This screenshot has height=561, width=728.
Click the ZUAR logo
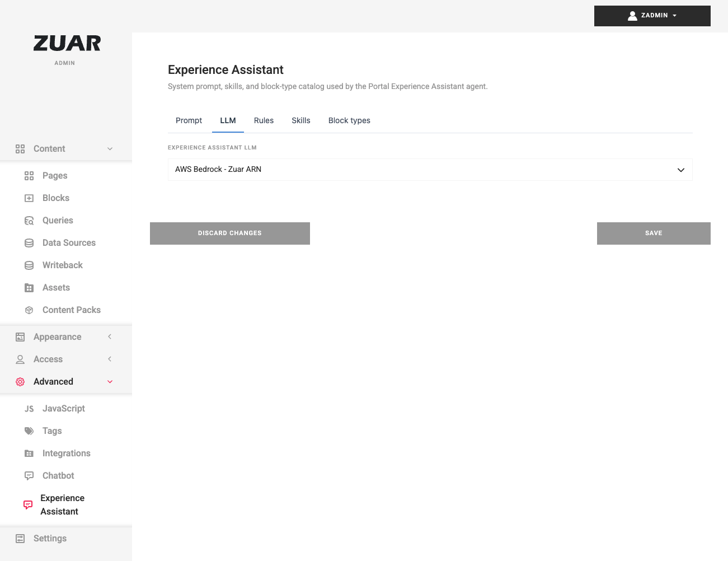click(67, 43)
